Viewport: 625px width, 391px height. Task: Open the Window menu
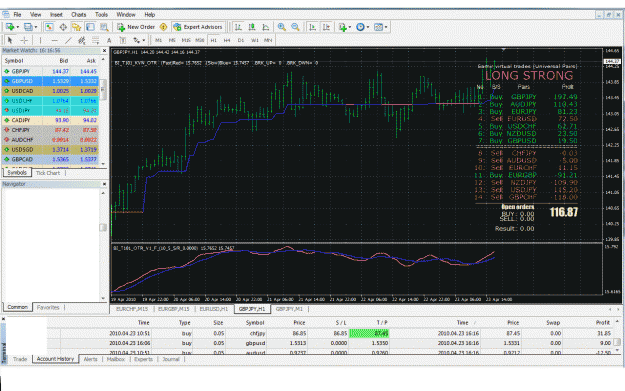pos(126,15)
